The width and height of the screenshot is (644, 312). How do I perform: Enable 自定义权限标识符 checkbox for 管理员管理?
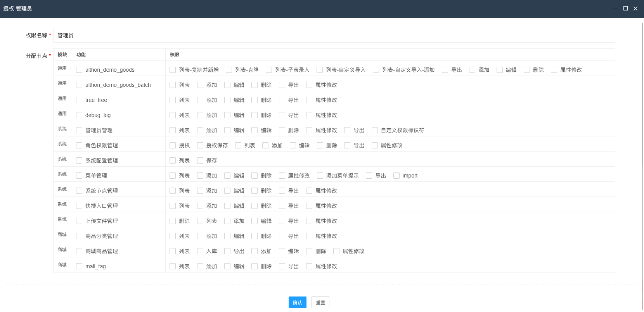[x=375, y=130]
